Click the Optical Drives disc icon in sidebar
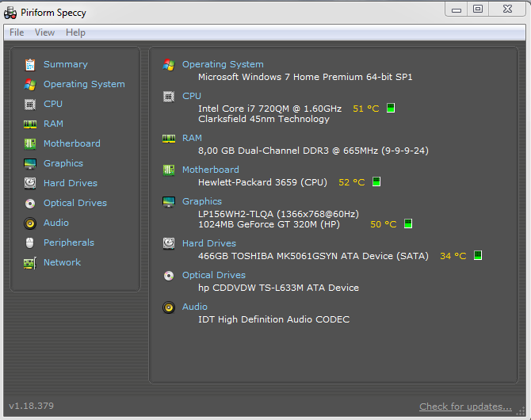The height and width of the screenshot is (420, 531). click(x=30, y=203)
